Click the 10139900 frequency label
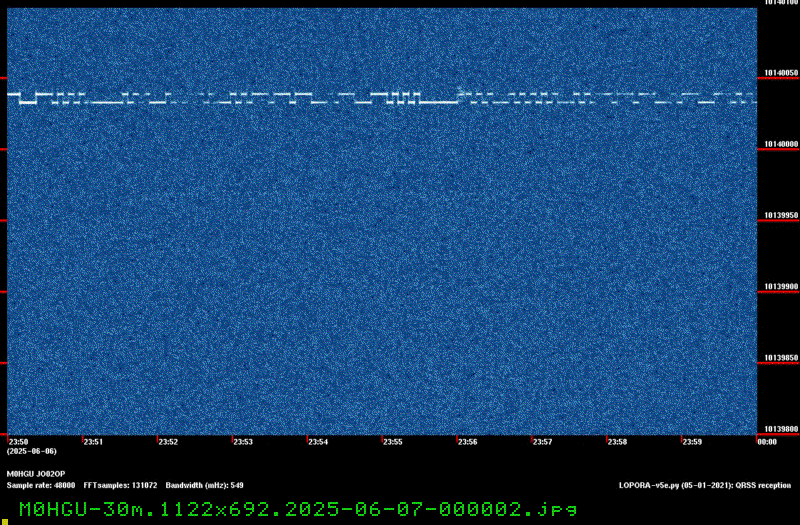800x525 pixels. click(x=781, y=287)
